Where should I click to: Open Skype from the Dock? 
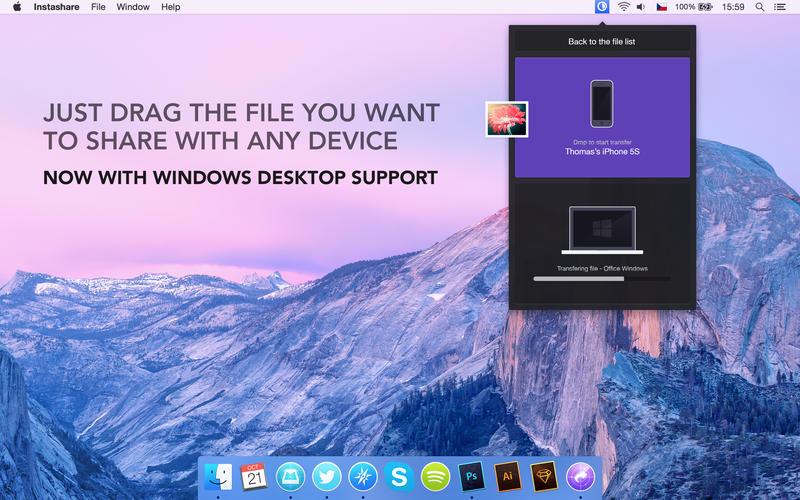pos(399,477)
